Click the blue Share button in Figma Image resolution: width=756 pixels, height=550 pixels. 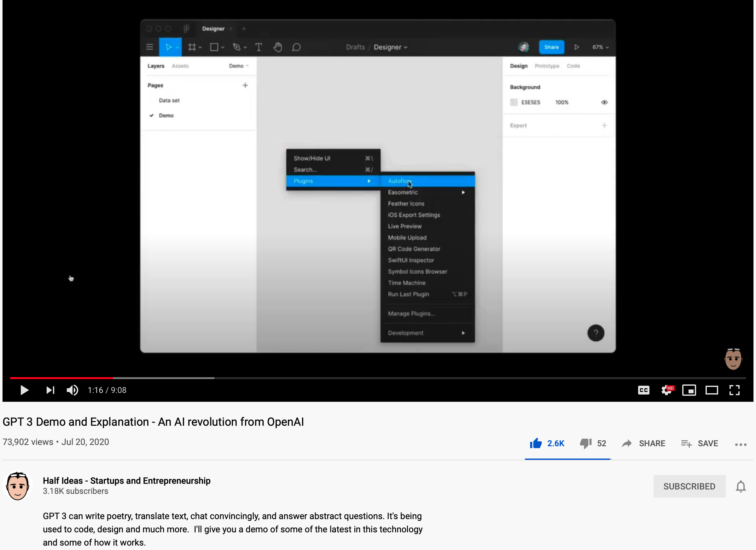(552, 47)
